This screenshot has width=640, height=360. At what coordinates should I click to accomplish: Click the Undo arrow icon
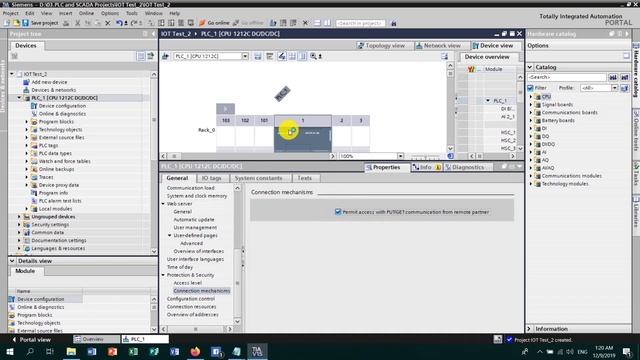[119, 23]
